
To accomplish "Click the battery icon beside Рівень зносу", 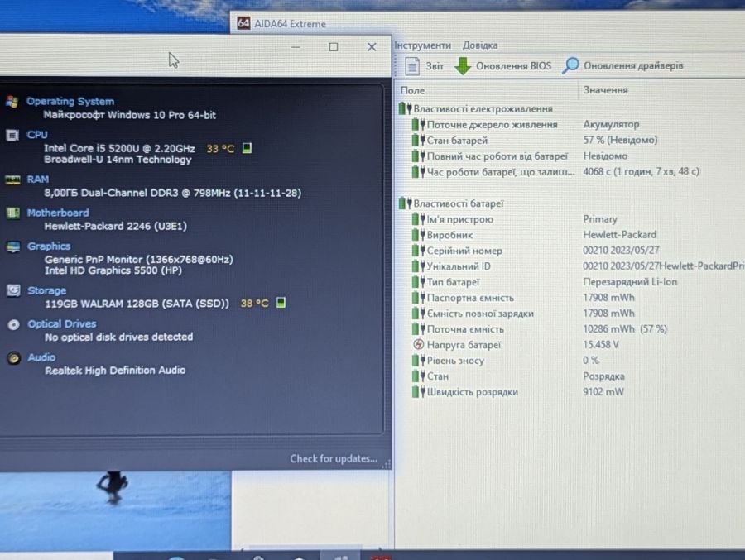I will (x=418, y=361).
